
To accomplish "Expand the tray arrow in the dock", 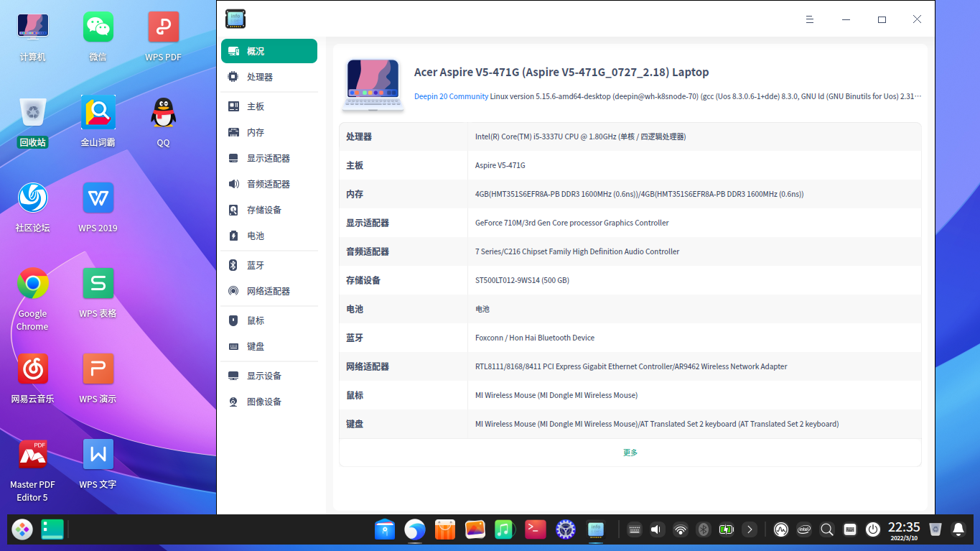I will coord(750,529).
